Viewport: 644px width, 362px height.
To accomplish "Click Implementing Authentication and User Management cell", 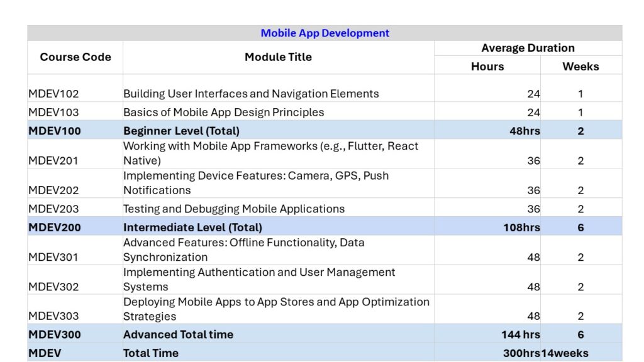I will point(259,279).
